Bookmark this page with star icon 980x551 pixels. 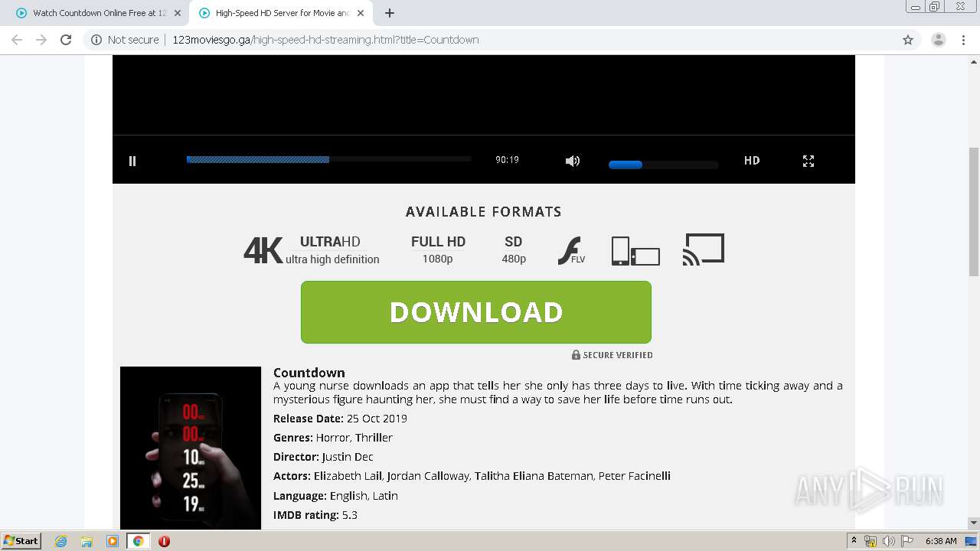(x=908, y=40)
